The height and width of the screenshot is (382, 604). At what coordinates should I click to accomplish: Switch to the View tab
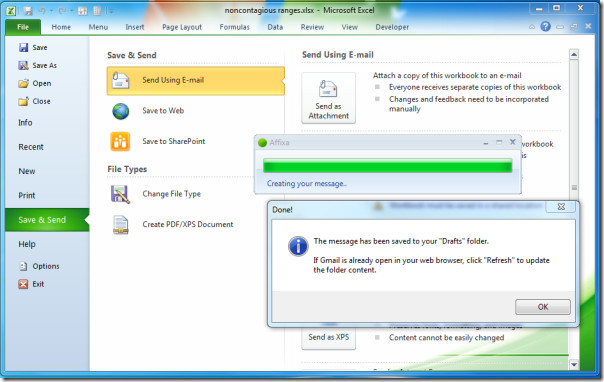349,27
